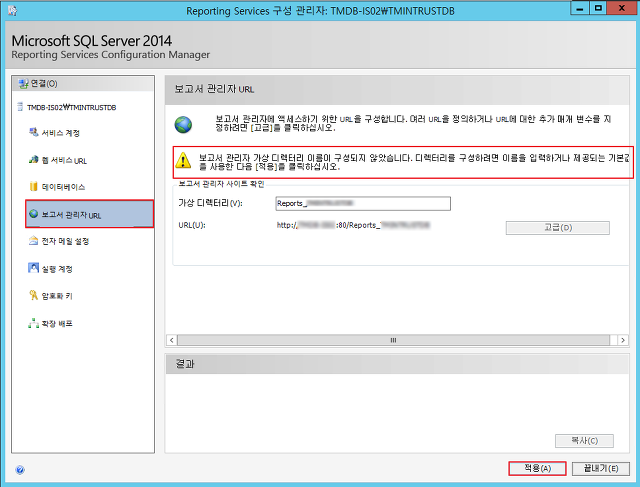The image size is (640, 487).
Task: Click the horizontal scrollbar thumb
Action: pos(393,340)
